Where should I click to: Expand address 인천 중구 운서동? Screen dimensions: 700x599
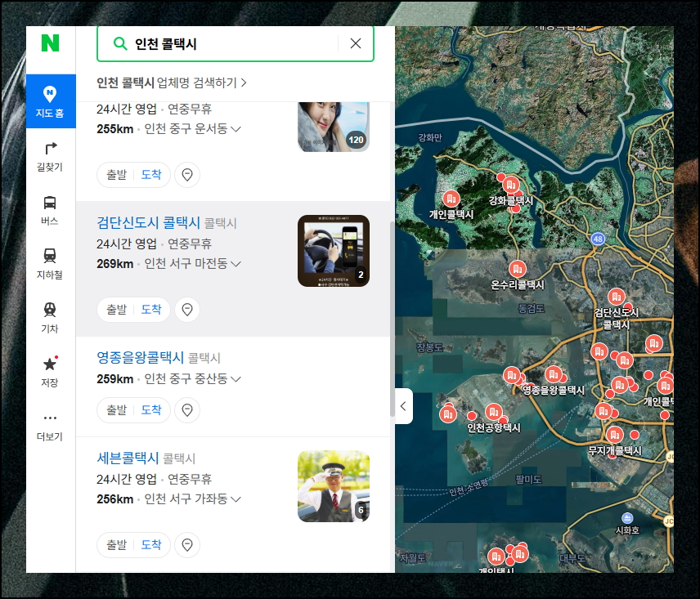(x=192, y=129)
